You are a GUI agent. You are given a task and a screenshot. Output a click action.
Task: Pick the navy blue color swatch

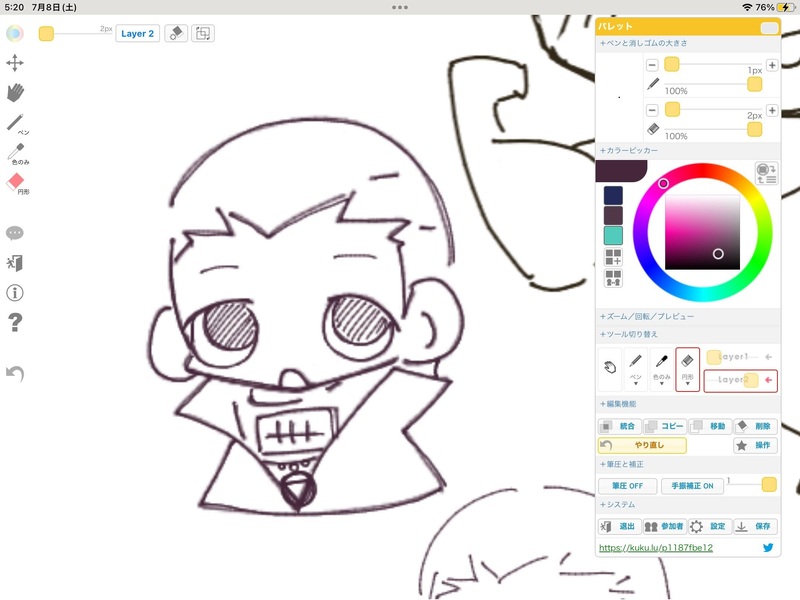[x=613, y=195]
